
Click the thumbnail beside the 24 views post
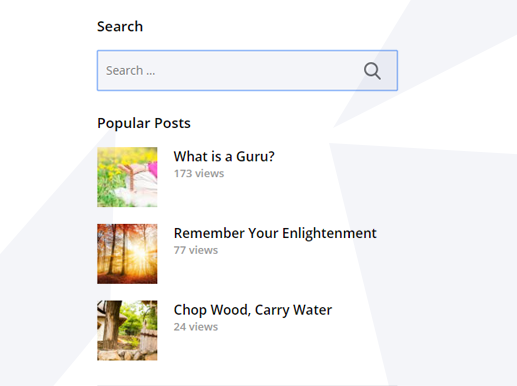pos(127,330)
